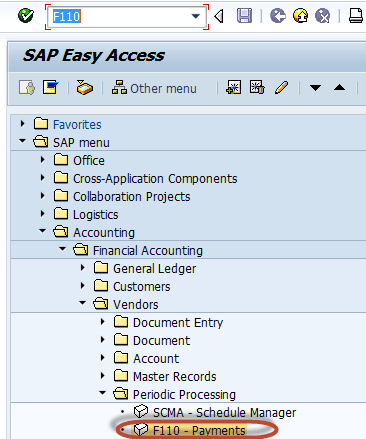The width and height of the screenshot is (366, 439).
Task: Select the Logistics tree item
Action: (96, 215)
